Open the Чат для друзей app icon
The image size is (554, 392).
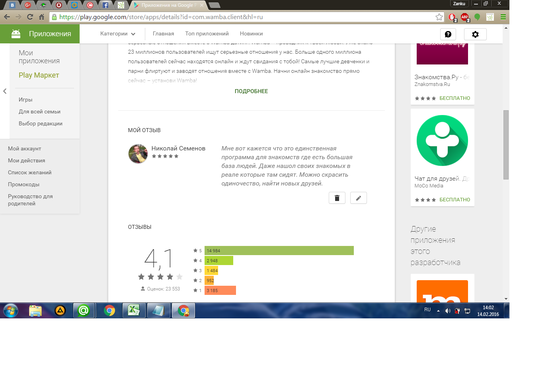click(442, 140)
